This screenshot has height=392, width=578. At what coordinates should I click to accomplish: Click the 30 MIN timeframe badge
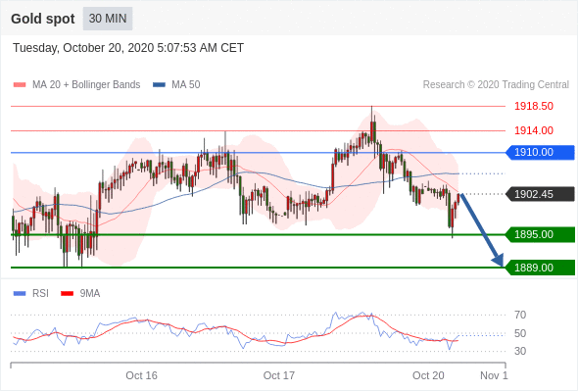108,19
